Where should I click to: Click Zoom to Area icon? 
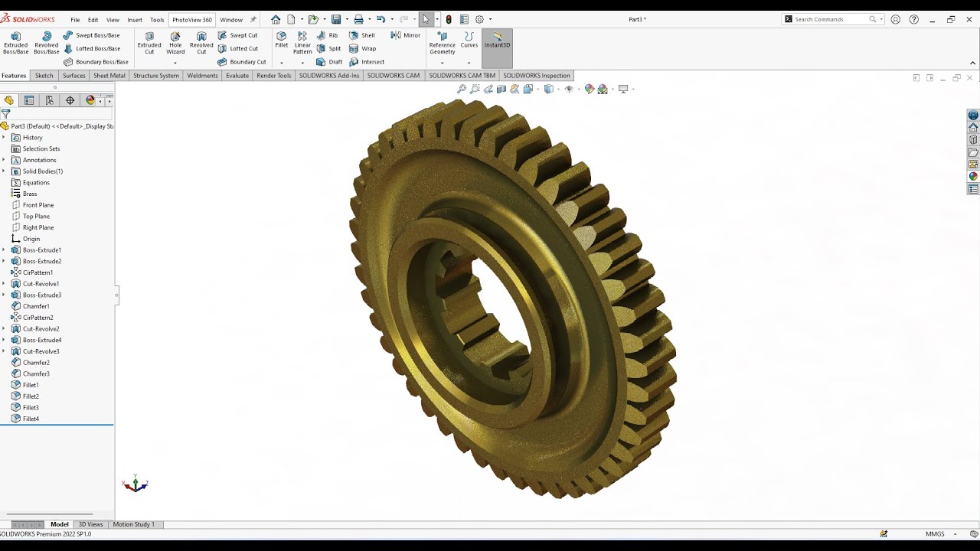click(x=475, y=89)
